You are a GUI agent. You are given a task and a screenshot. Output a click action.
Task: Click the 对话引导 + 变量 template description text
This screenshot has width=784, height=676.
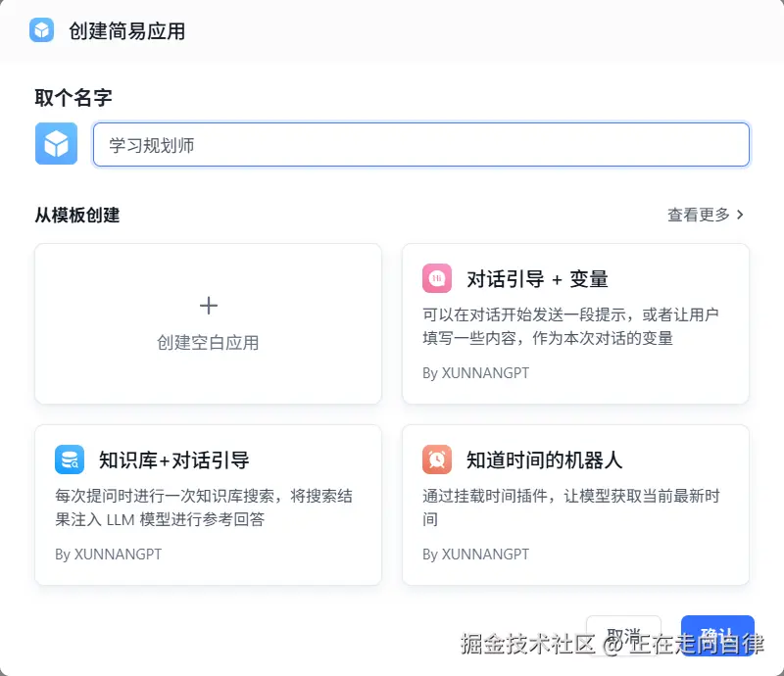(571, 326)
